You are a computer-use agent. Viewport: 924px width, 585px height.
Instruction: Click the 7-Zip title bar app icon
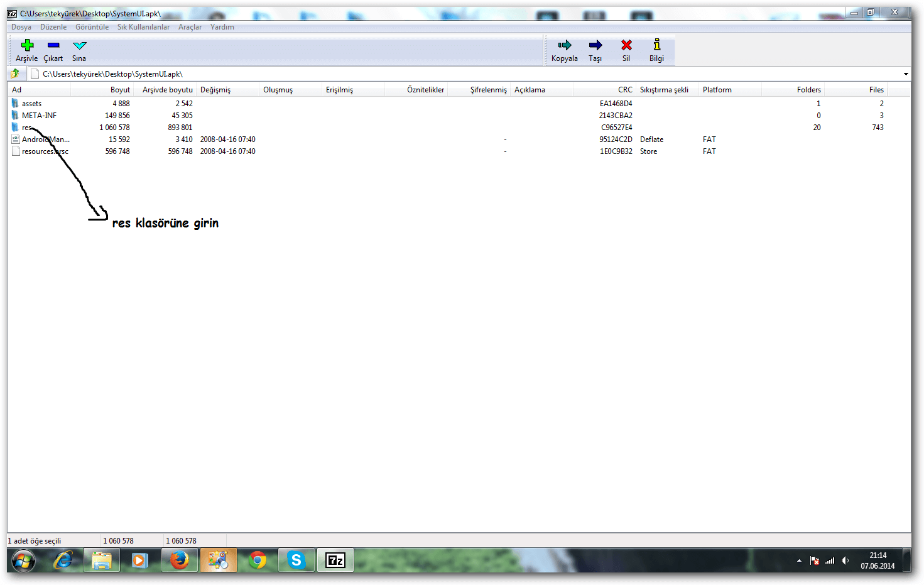(x=12, y=13)
